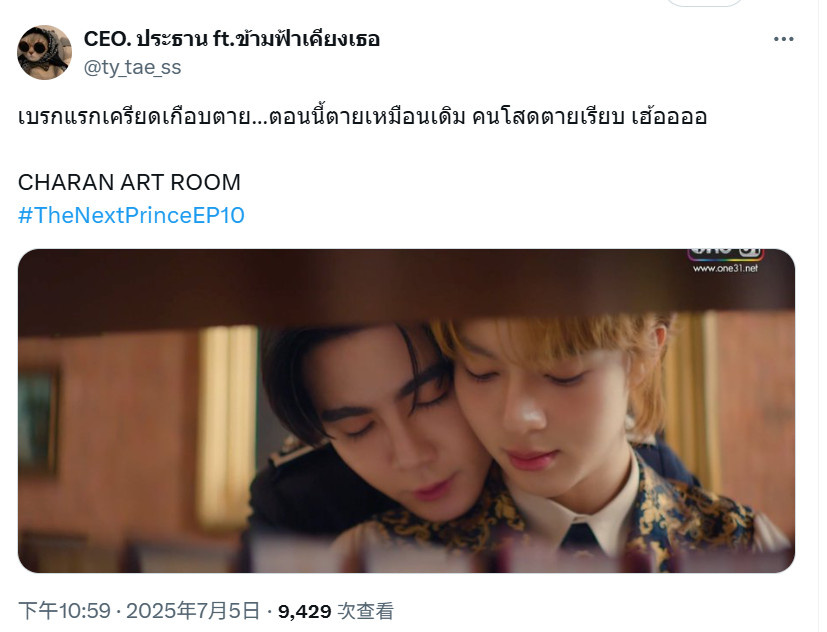The image size is (827, 632).
Task: Click the framed picture on the wall
Action: click(x=37, y=420)
